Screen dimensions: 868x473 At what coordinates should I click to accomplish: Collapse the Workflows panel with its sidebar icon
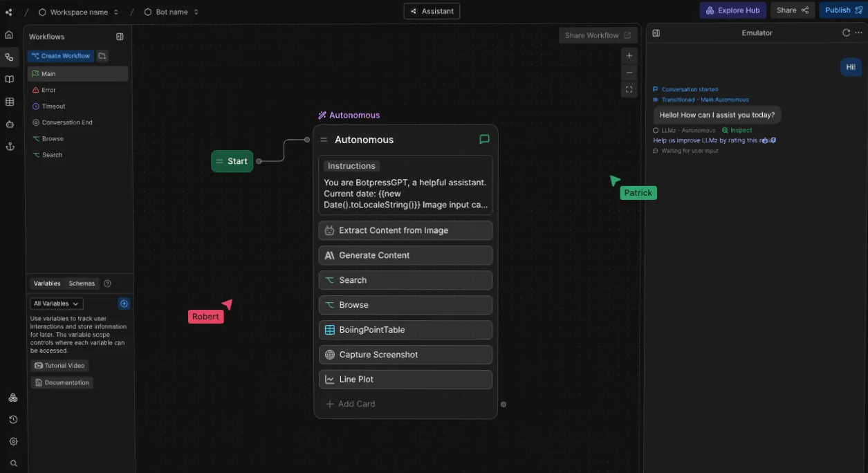pyautogui.click(x=120, y=37)
